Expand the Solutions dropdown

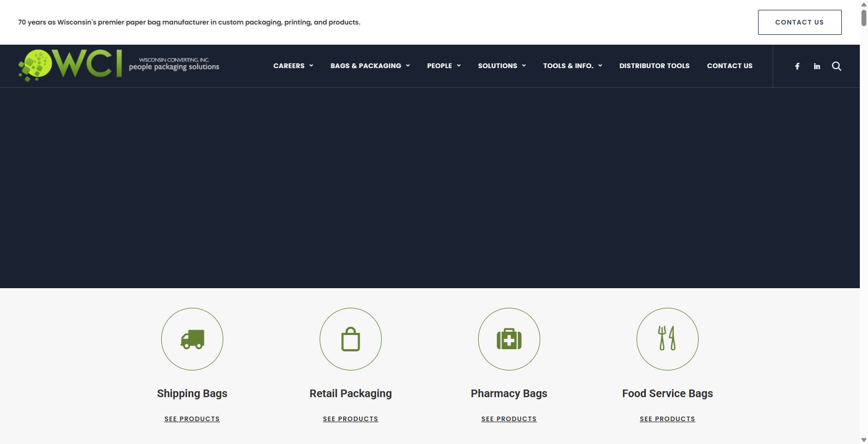502,65
